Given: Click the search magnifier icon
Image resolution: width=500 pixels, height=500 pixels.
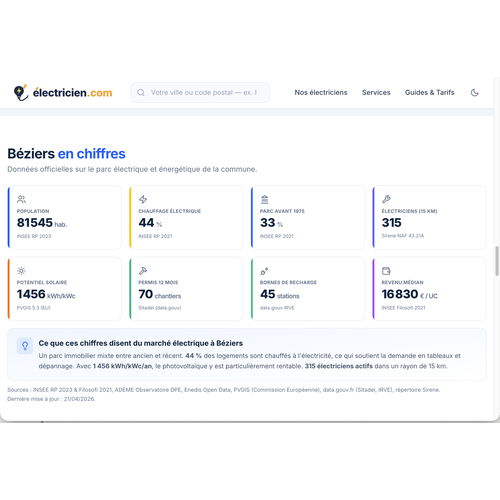Looking at the screenshot, I should click(x=141, y=92).
